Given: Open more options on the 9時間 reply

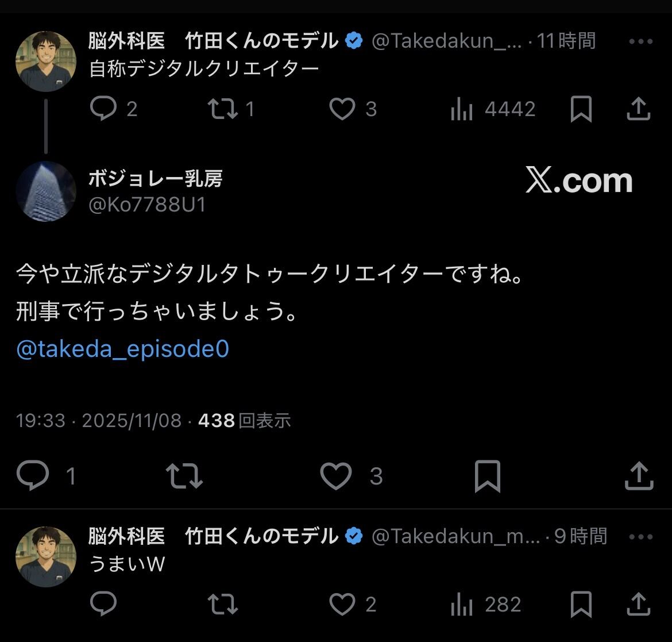Looking at the screenshot, I should 641,537.
